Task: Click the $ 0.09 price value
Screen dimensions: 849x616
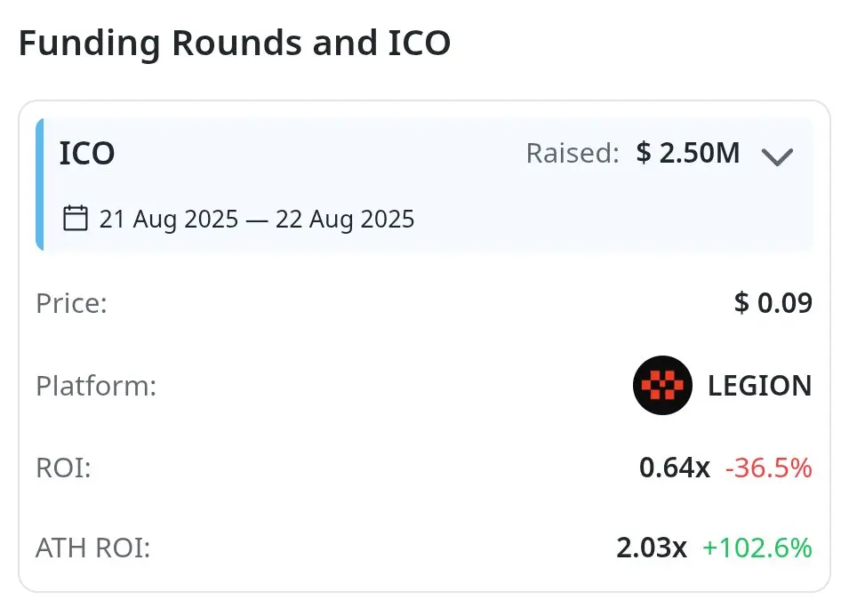Action: [x=773, y=303]
